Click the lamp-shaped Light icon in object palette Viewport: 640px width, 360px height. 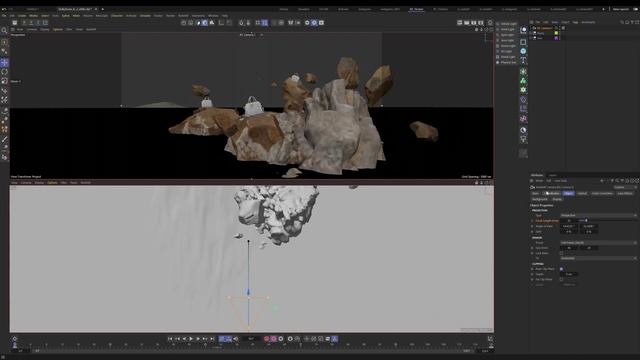point(523,139)
